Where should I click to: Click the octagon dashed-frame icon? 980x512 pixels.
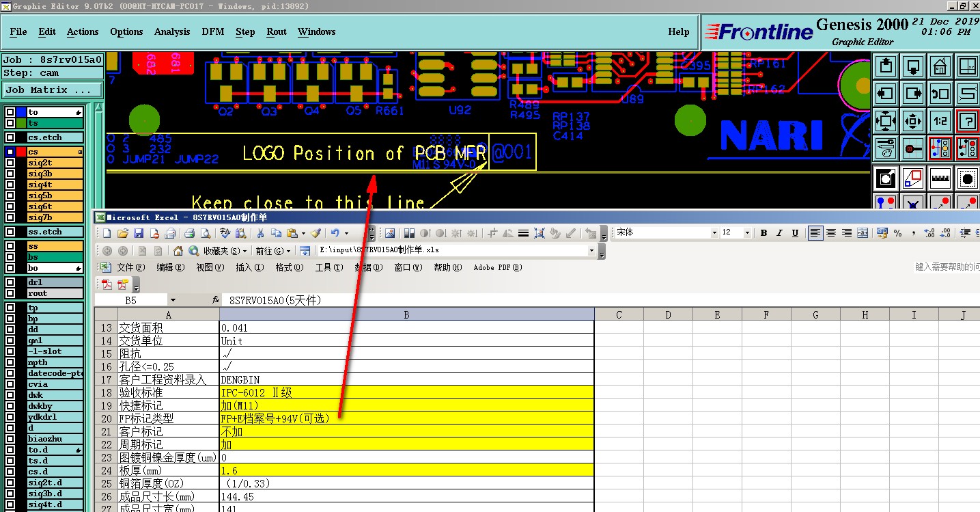click(x=967, y=178)
